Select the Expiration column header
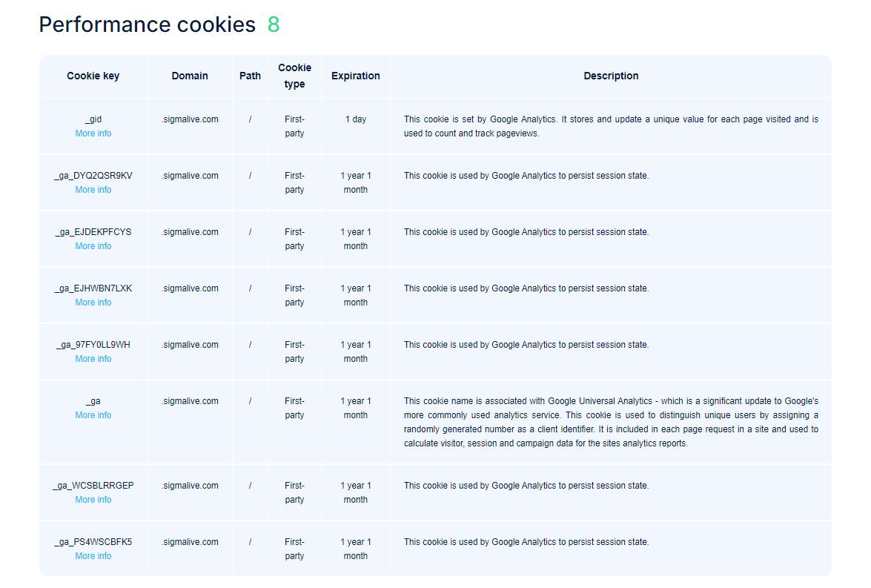This screenshot has height=588, width=871. [x=355, y=76]
